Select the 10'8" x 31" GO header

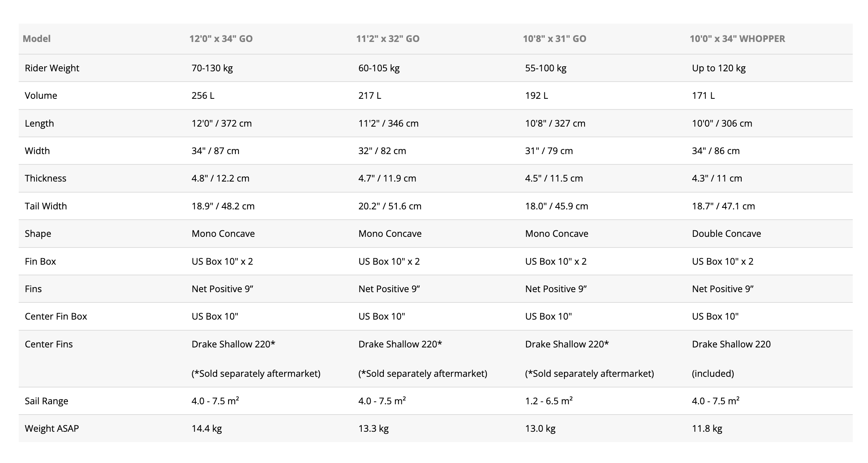click(x=554, y=39)
